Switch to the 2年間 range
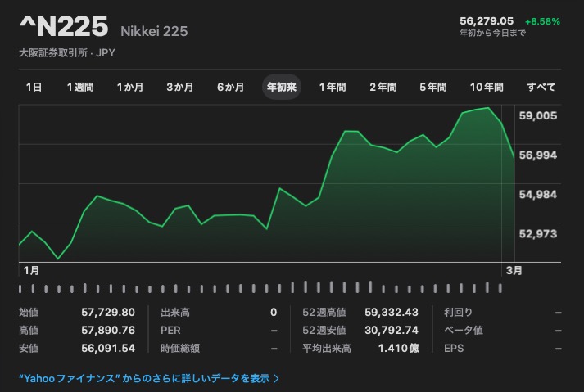 pyautogui.click(x=383, y=87)
